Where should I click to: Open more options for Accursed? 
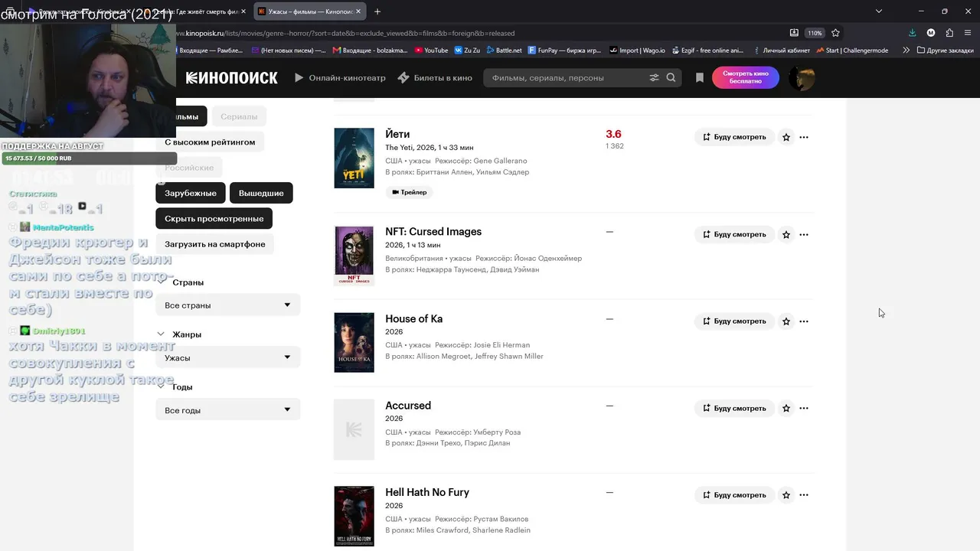[x=804, y=408]
